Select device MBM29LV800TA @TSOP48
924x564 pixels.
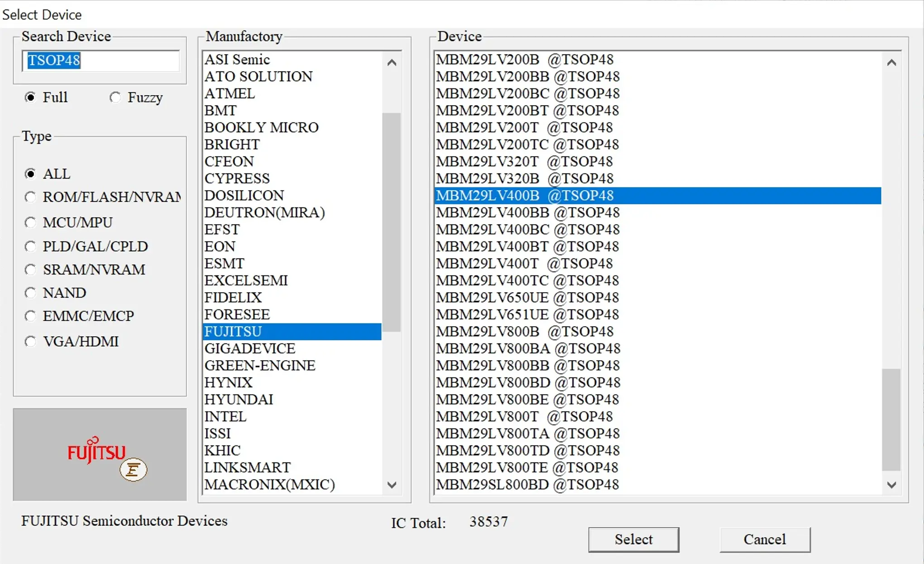click(x=657, y=434)
